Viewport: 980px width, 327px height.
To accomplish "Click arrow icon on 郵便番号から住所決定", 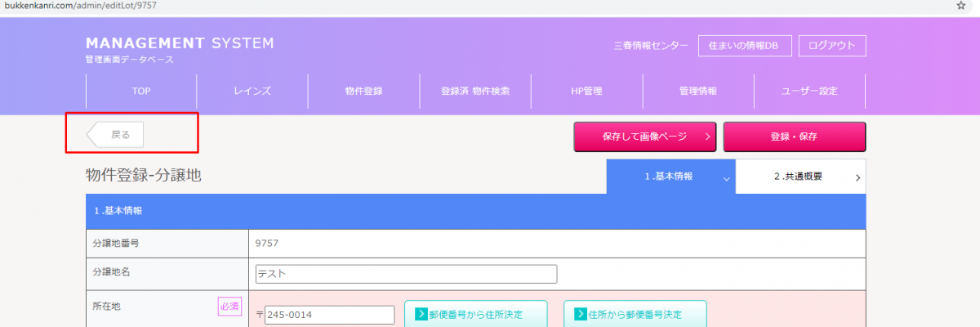I will 421,314.
